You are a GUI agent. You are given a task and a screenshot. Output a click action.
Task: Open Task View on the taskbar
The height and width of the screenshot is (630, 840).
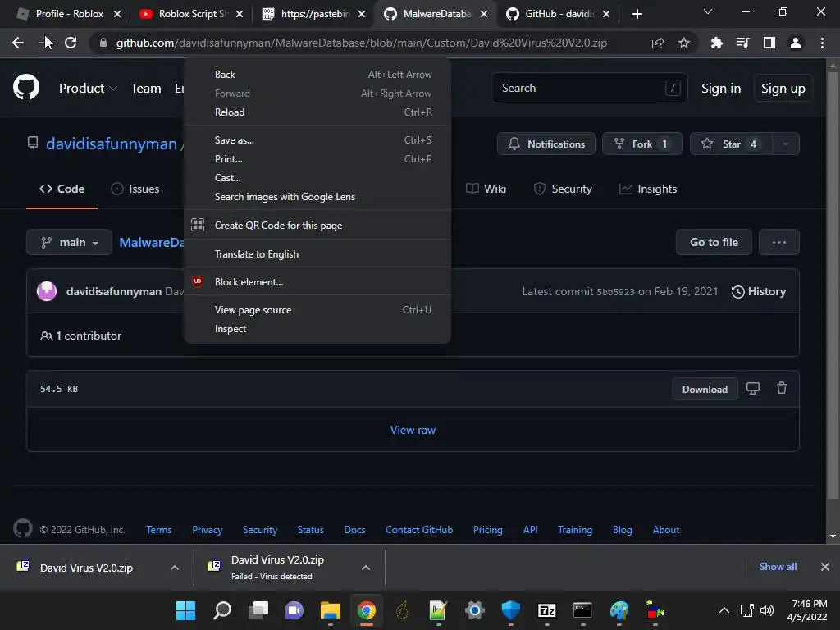pyautogui.click(x=258, y=610)
